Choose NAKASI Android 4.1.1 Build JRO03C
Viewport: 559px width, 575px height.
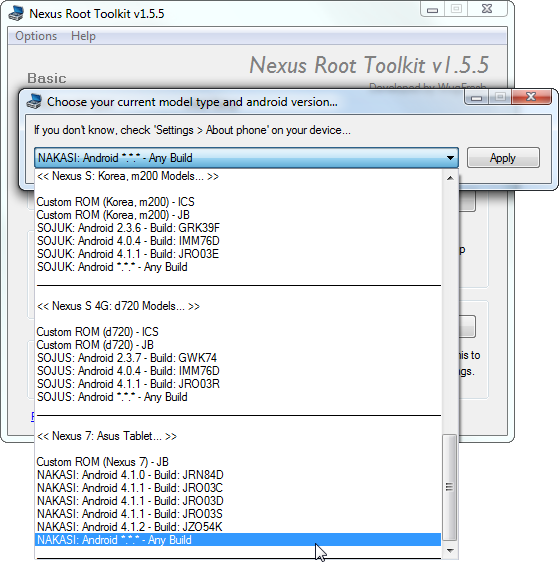(x=238, y=488)
